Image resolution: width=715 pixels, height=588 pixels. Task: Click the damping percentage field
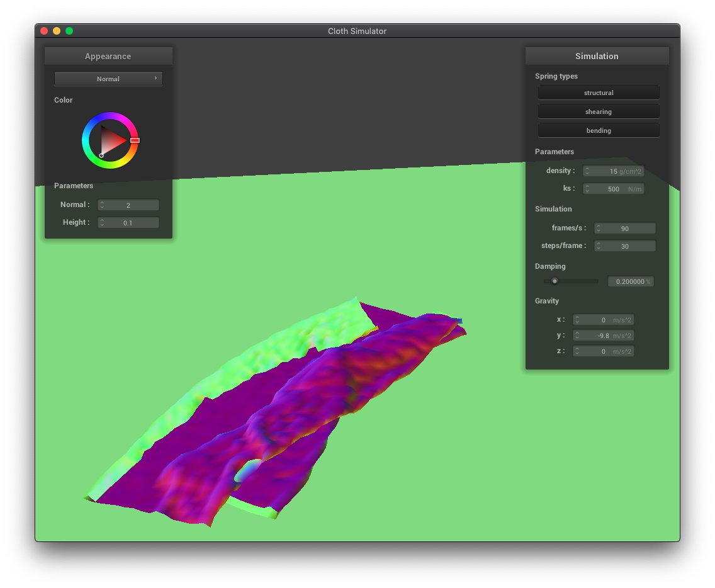[x=631, y=281]
